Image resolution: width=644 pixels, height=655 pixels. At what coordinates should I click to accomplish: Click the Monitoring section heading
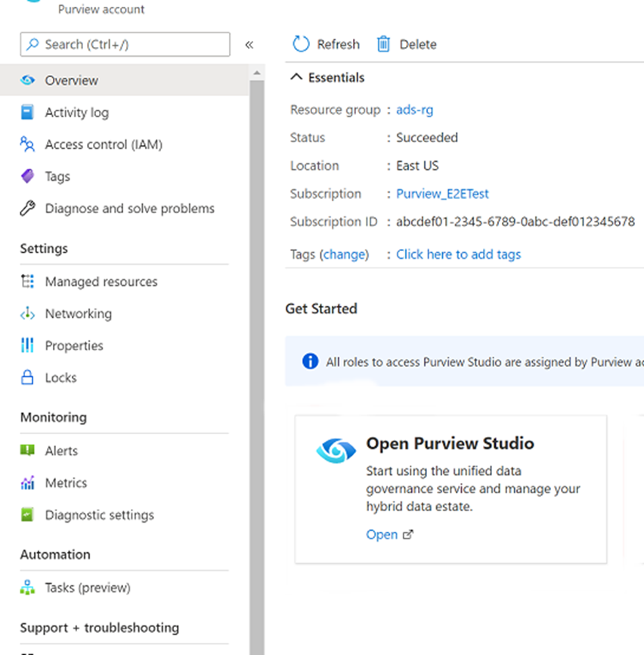[54, 417]
